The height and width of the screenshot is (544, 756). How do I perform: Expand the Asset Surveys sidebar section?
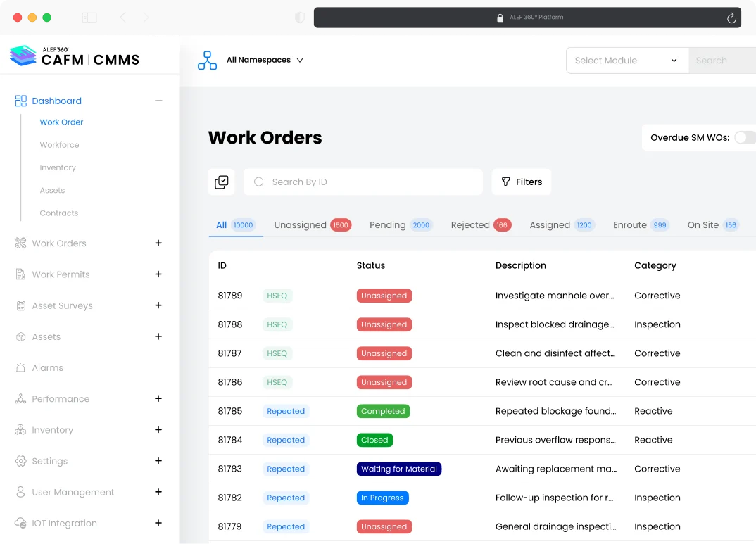[x=158, y=305]
